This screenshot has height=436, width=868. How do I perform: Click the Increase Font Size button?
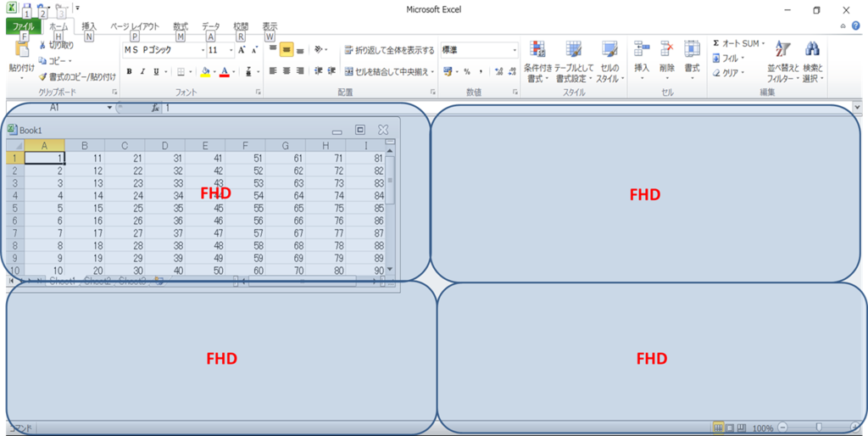tap(242, 50)
